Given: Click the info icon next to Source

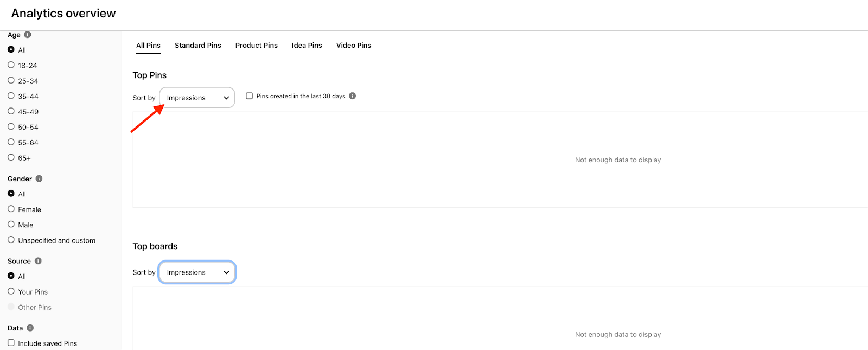Looking at the screenshot, I should click(x=38, y=261).
